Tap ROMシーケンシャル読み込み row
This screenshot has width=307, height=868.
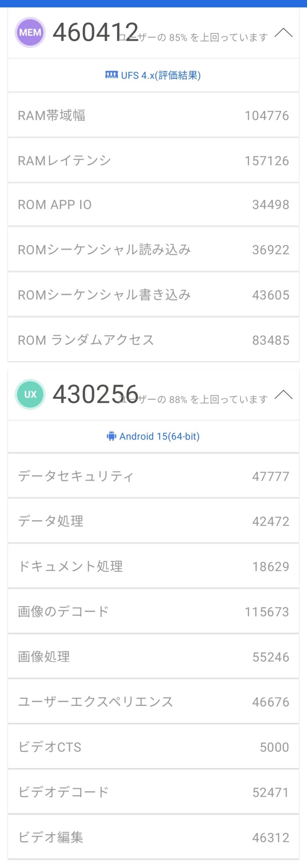(x=153, y=250)
